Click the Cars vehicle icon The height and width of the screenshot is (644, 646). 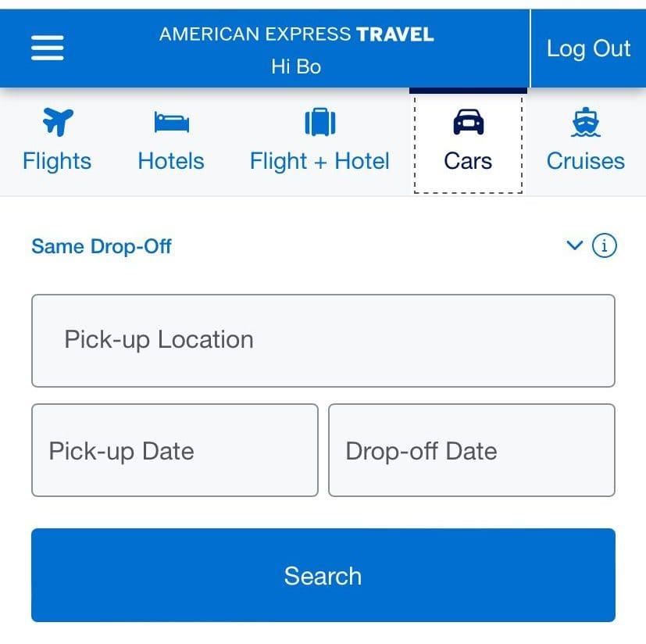click(467, 122)
